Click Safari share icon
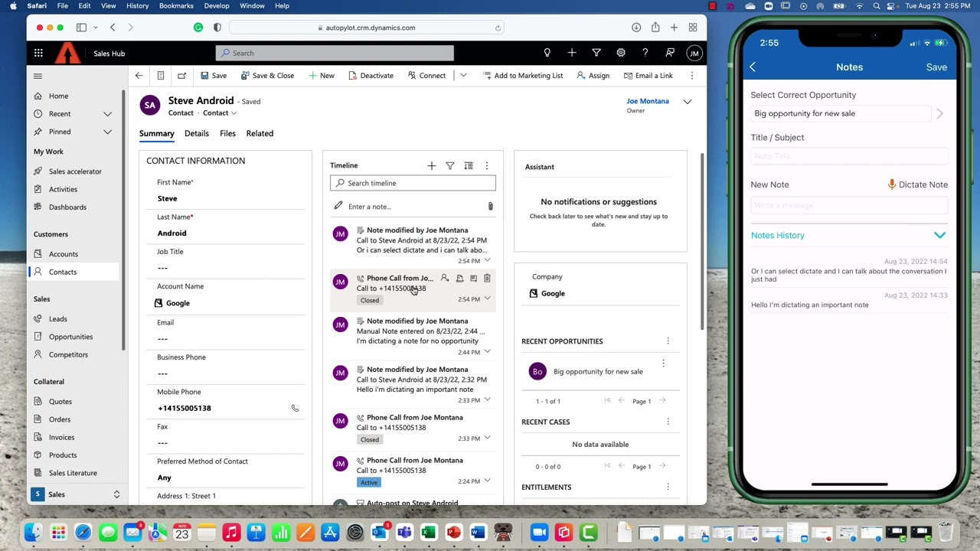The image size is (980, 551). pos(655,28)
